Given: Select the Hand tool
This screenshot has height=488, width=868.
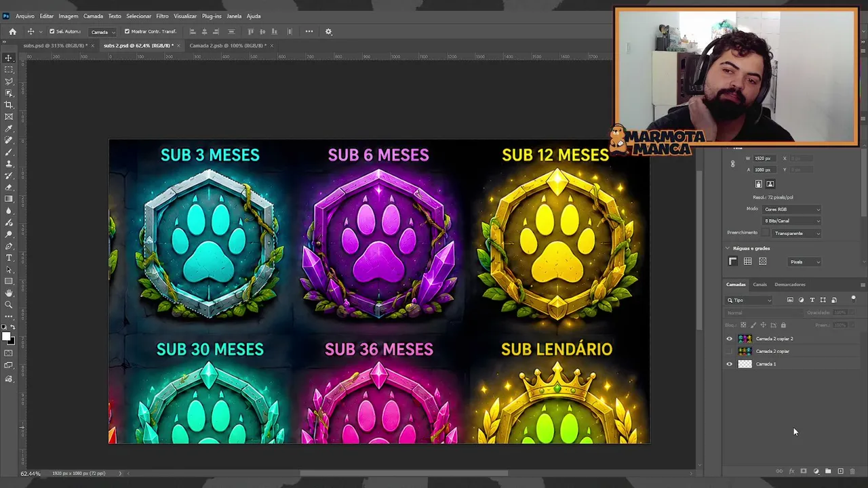Looking at the screenshot, I should click(9, 293).
